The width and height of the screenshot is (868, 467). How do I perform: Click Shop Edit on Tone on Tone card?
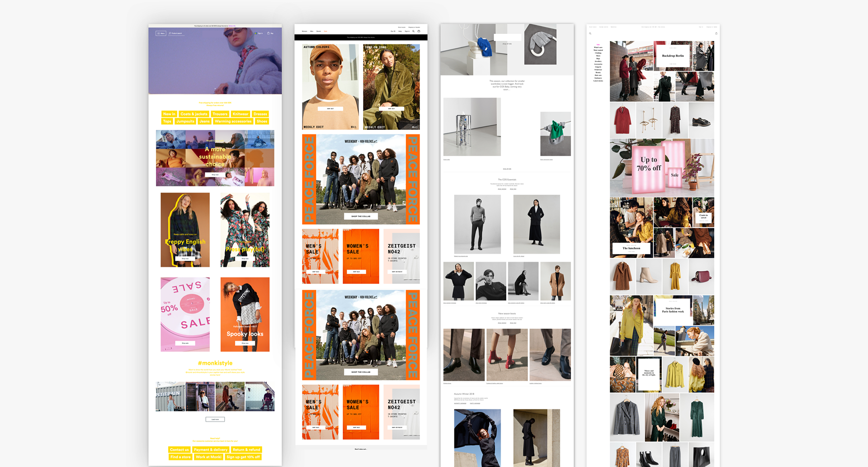392,109
